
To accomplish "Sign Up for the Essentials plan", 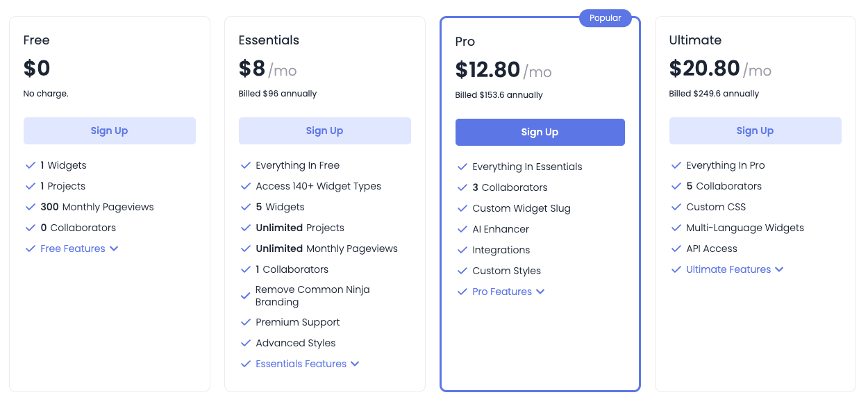I will click(x=325, y=131).
